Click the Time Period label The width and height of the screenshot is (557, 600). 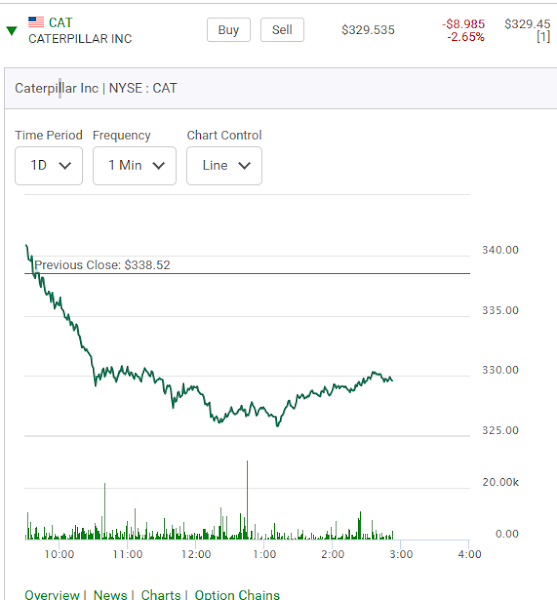click(x=49, y=135)
